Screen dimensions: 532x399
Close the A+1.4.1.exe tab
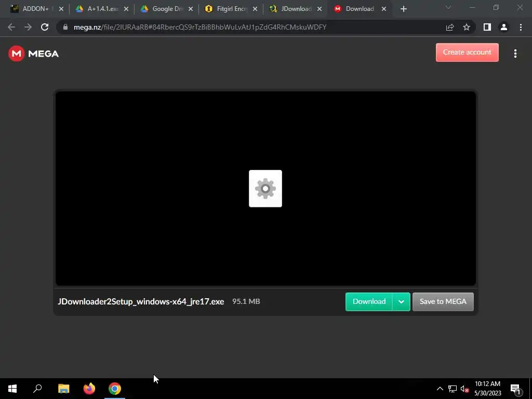coord(126,9)
